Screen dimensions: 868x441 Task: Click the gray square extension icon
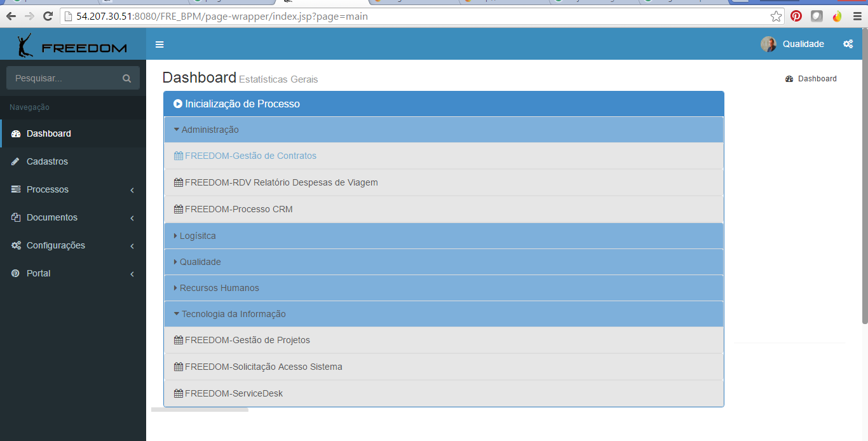pos(817,17)
